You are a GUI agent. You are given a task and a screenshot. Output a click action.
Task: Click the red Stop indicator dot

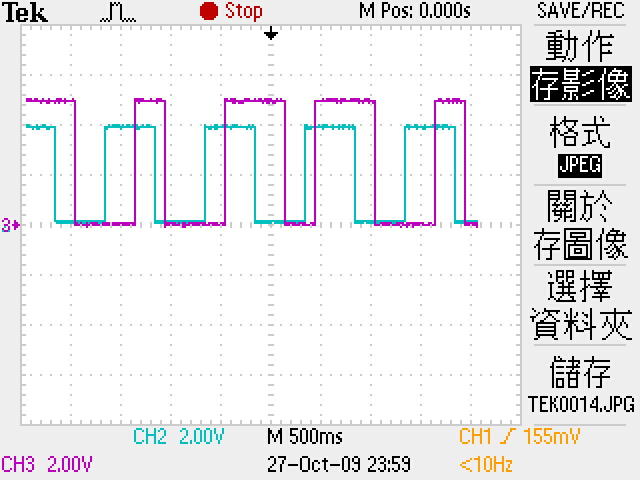(x=209, y=11)
